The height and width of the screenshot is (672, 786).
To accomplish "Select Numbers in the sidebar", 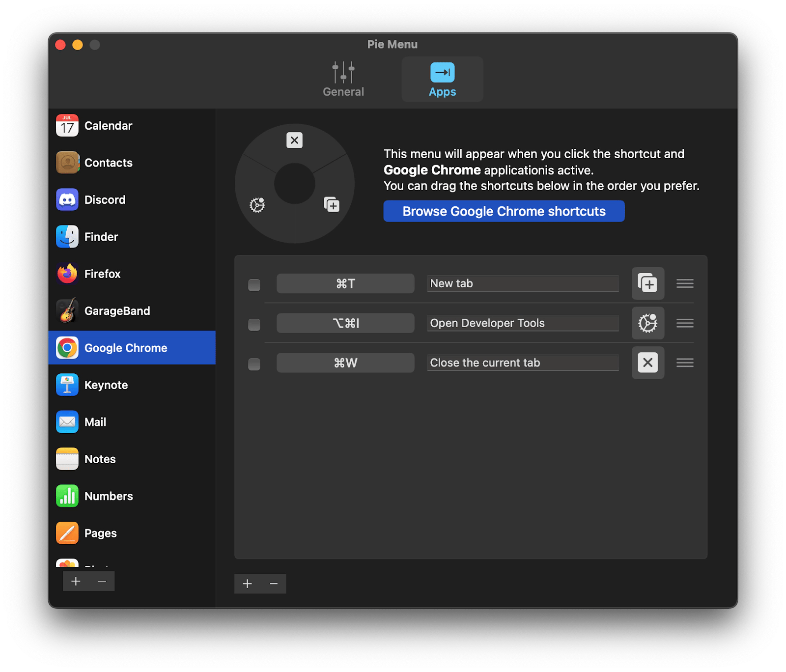I will (x=132, y=496).
